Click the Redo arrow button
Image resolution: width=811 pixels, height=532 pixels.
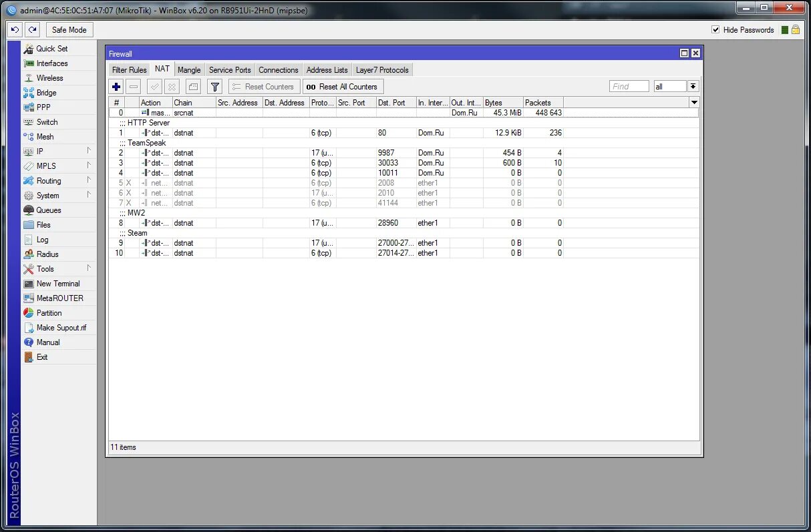coord(32,30)
